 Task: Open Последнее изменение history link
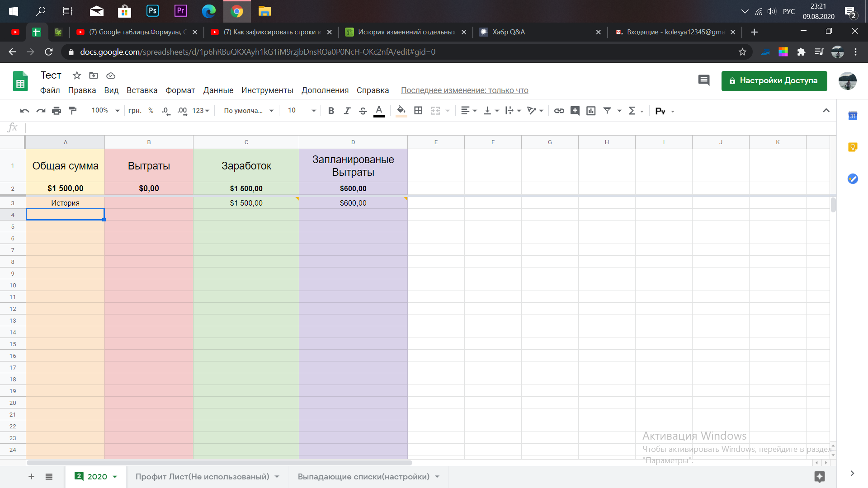coord(464,90)
